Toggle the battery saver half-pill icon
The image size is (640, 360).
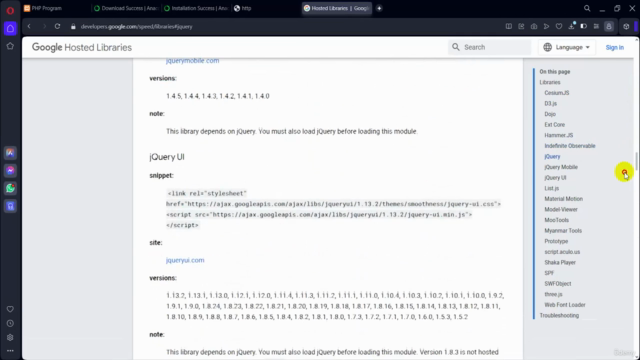[x=584, y=27]
